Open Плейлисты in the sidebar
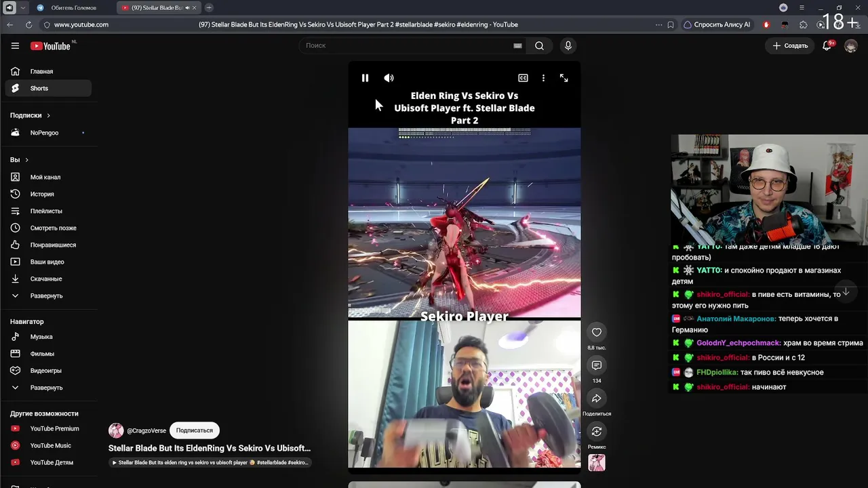 (x=48, y=211)
